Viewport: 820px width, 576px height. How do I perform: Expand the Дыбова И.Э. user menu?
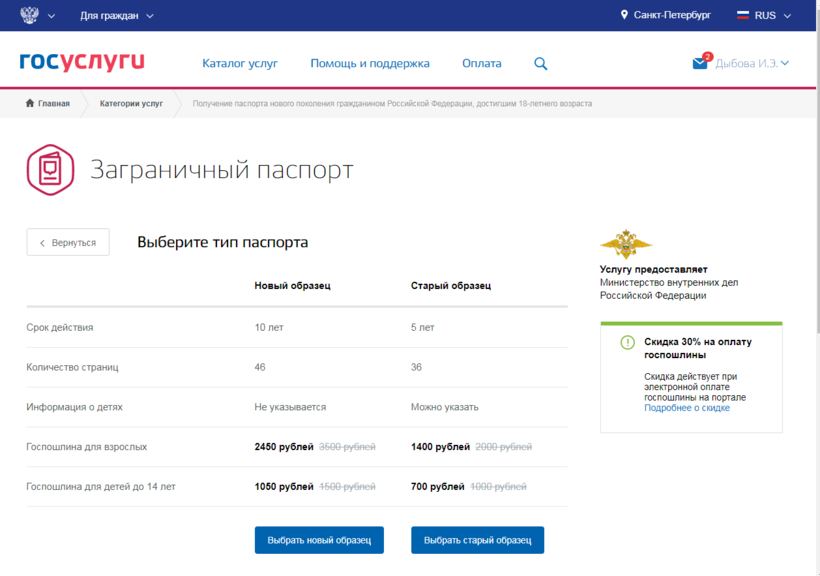(x=751, y=64)
